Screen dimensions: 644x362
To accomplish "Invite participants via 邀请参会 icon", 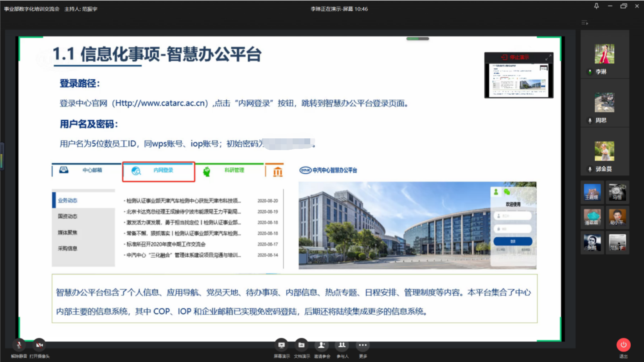I will click(x=322, y=345).
